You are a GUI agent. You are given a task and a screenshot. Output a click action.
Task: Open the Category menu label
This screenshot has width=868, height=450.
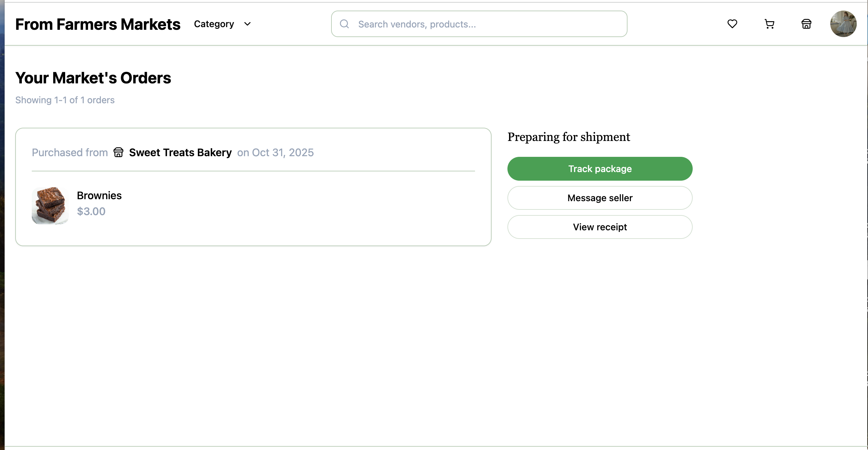click(214, 24)
